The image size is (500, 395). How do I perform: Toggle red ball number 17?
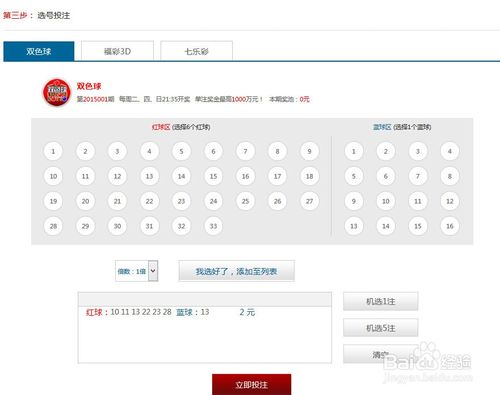click(x=277, y=176)
